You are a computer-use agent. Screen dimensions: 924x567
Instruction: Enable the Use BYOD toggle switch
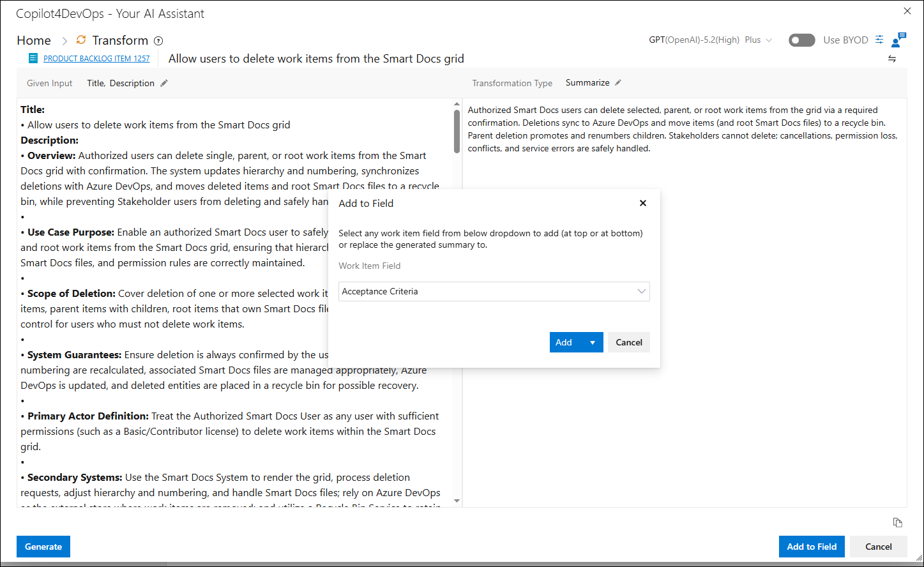click(802, 40)
